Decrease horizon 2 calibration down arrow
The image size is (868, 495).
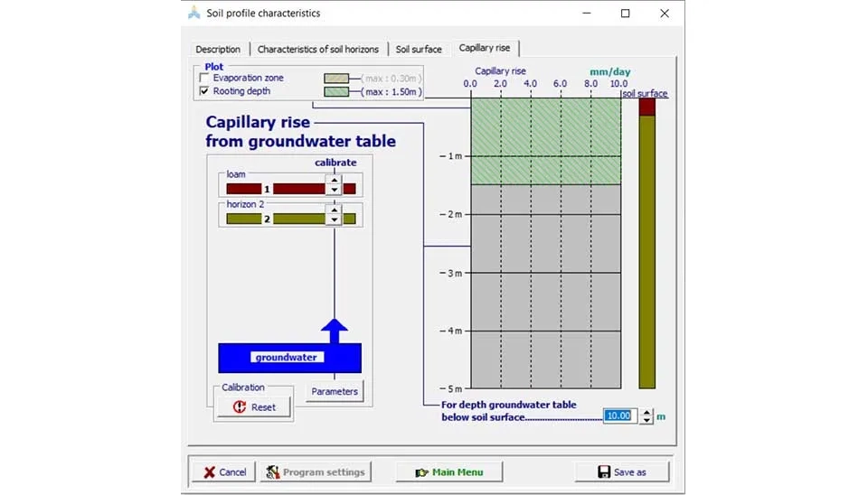[x=334, y=220]
